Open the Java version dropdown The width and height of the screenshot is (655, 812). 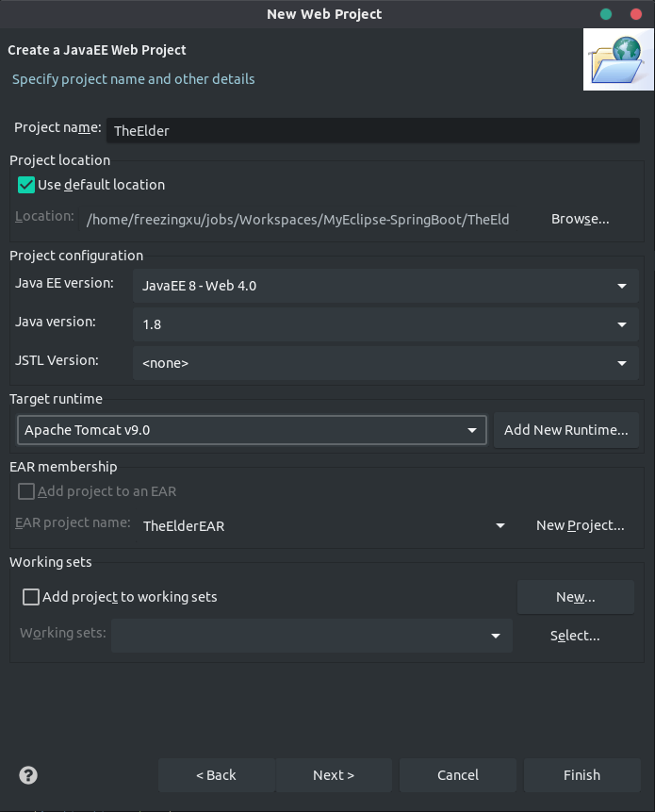coord(385,324)
